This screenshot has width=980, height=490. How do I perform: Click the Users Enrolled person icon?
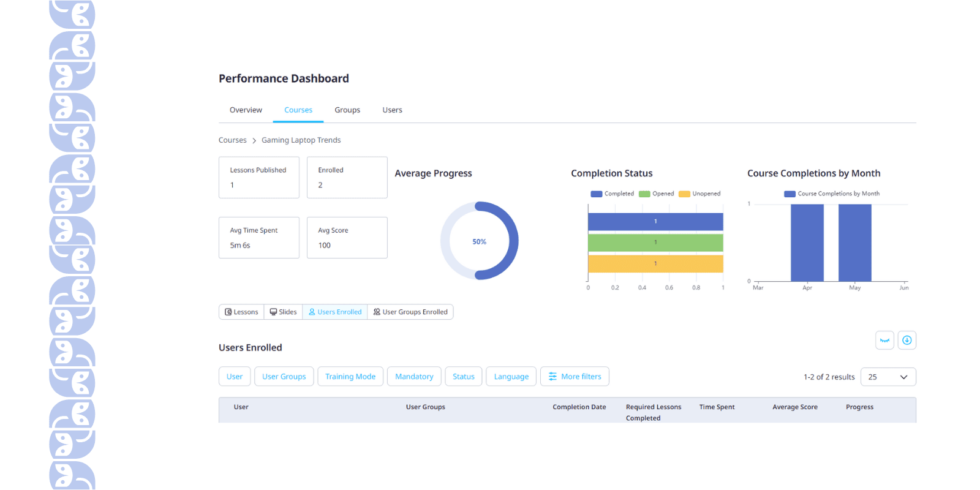coord(312,312)
